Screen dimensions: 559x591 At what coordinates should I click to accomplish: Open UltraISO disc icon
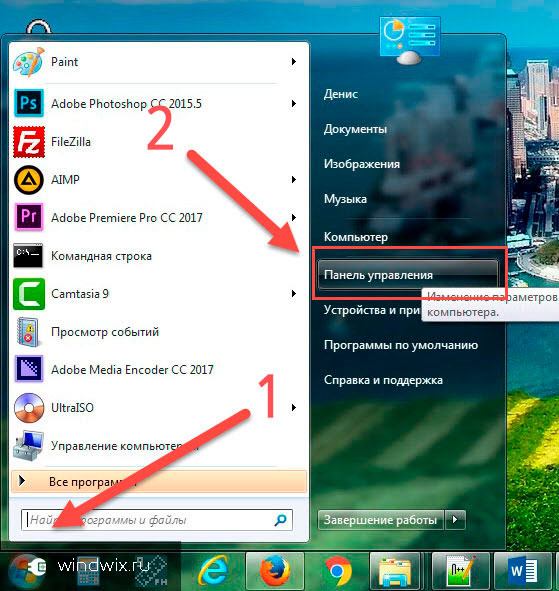pos(29,408)
